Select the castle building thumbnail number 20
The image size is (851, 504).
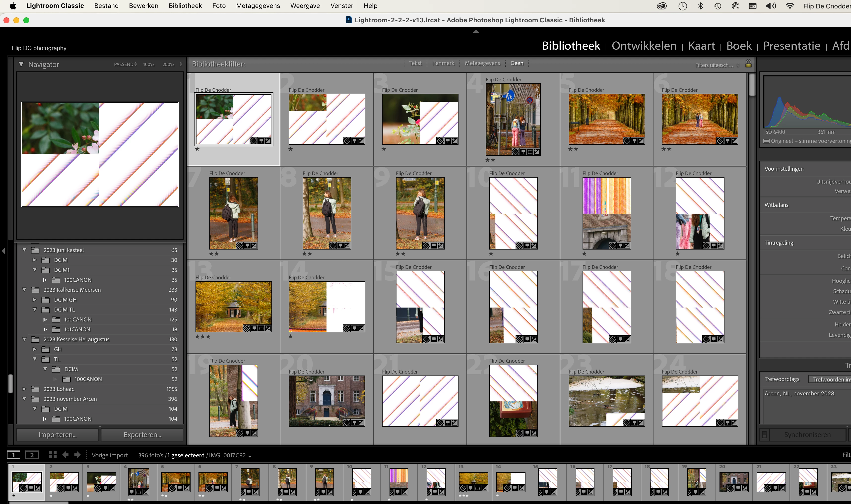coord(327,401)
